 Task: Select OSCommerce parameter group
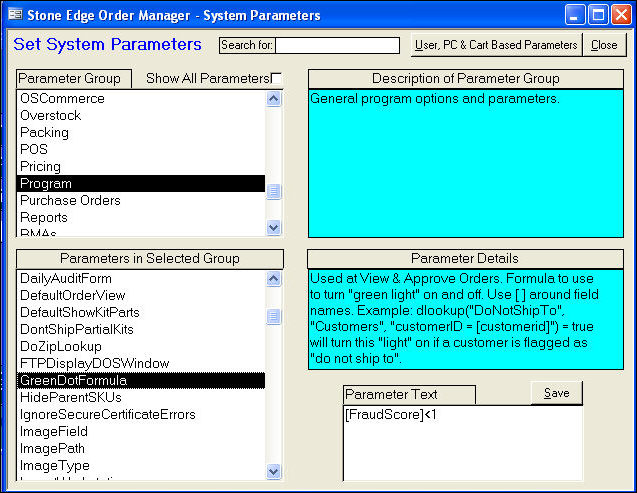coord(141,99)
